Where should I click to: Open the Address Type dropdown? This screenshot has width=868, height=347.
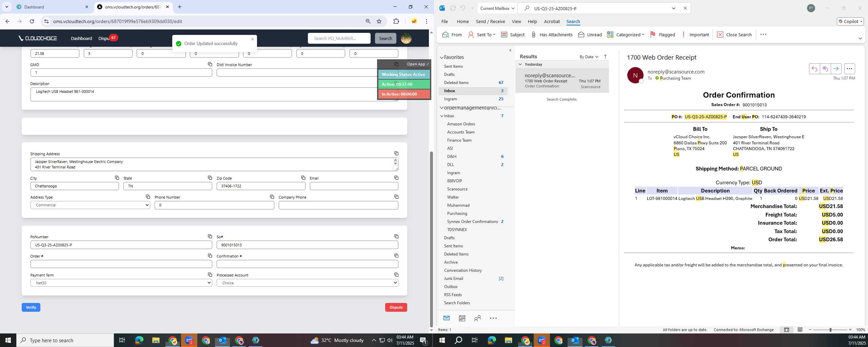click(x=90, y=205)
